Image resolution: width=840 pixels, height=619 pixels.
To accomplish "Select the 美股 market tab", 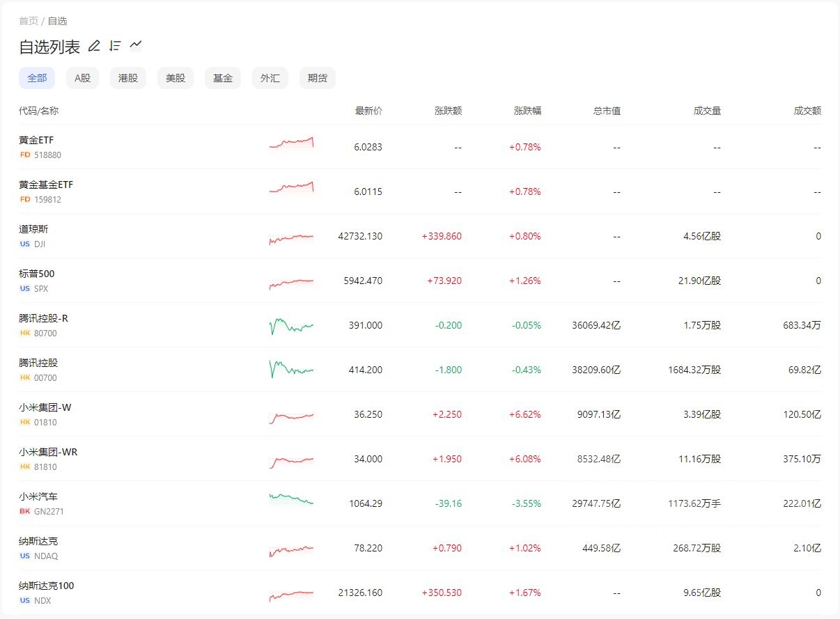I will pos(175,78).
